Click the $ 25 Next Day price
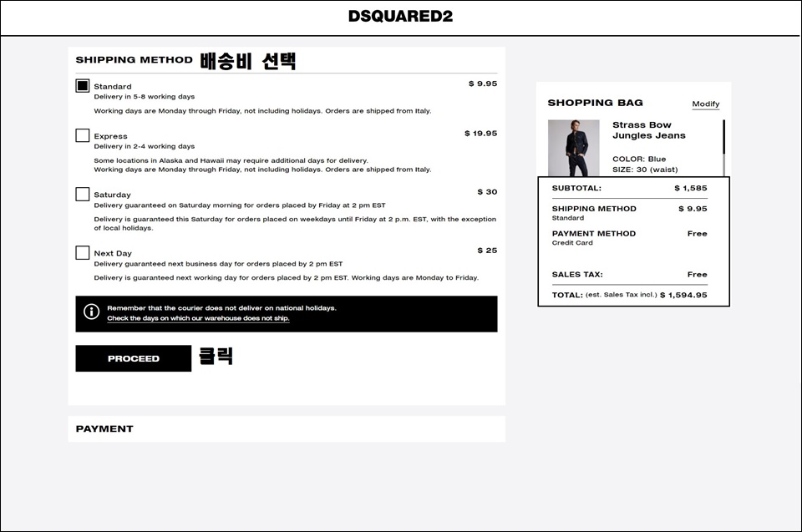 (x=487, y=251)
